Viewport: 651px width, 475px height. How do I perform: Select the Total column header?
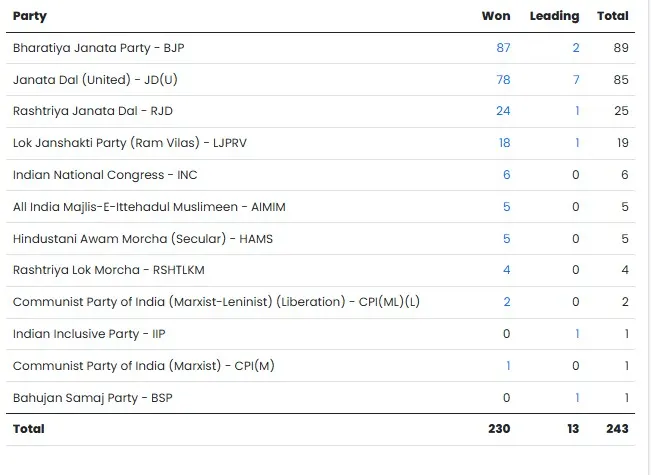(612, 16)
